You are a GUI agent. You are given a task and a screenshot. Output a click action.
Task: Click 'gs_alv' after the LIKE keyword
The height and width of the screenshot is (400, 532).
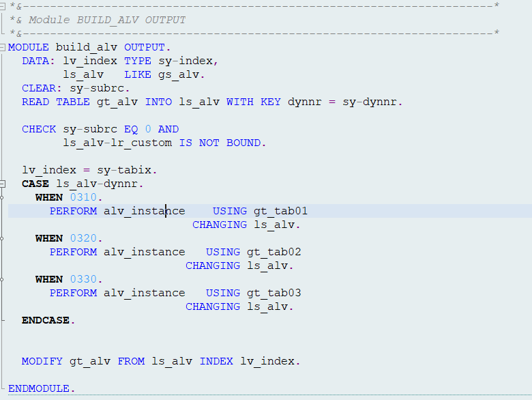pyautogui.click(x=179, y=74)
